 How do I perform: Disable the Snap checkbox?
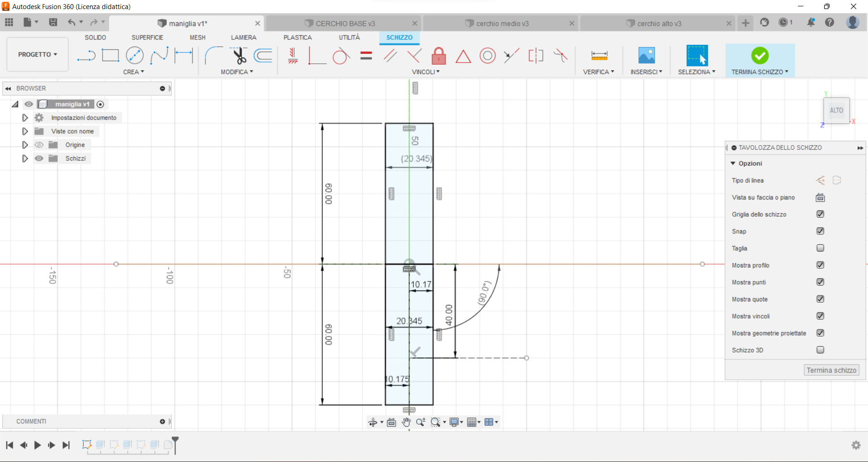[x=820, y=231]
